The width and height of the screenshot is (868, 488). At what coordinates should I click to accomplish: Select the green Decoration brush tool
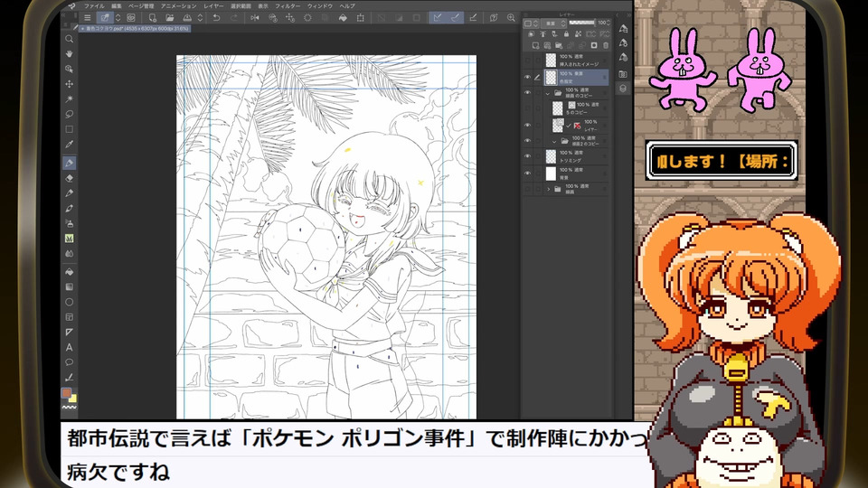tap(70, 239)
